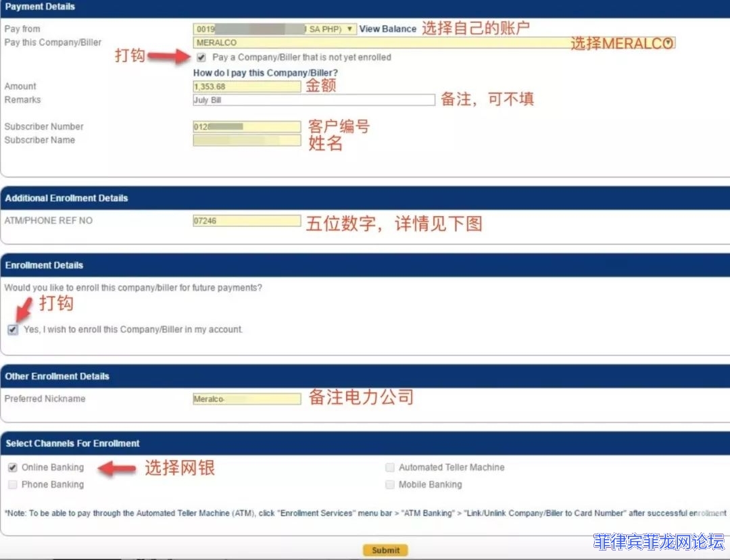The height and width of the screenshot is (560, 730).
Task: Click the ATM payment note text
Action: [x=366, y=513]
